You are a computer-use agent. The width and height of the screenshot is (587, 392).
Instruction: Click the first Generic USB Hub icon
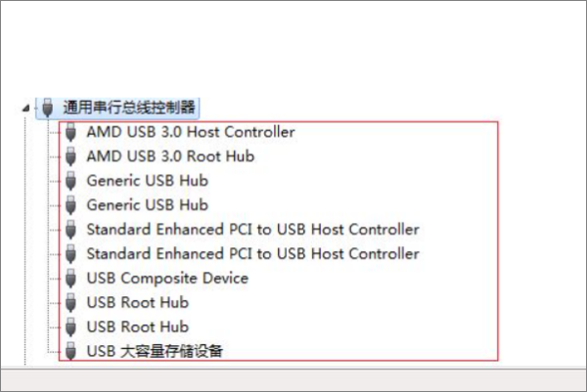click(70, 180)
